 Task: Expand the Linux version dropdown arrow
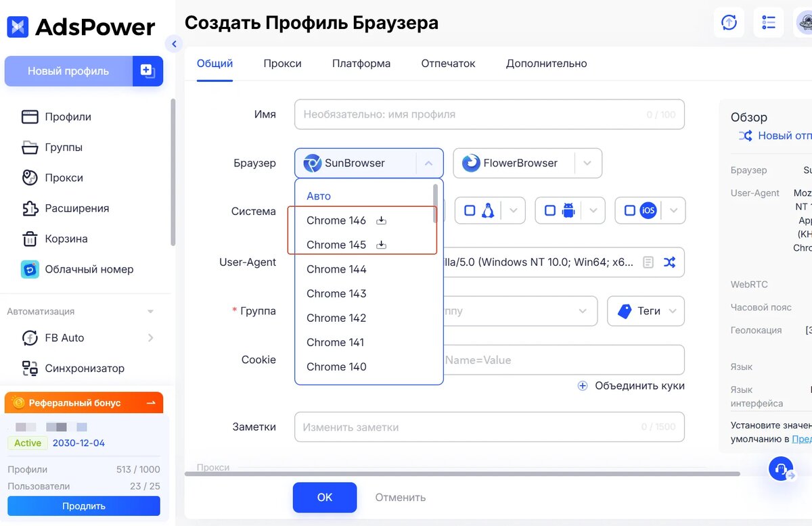(513, 211)
